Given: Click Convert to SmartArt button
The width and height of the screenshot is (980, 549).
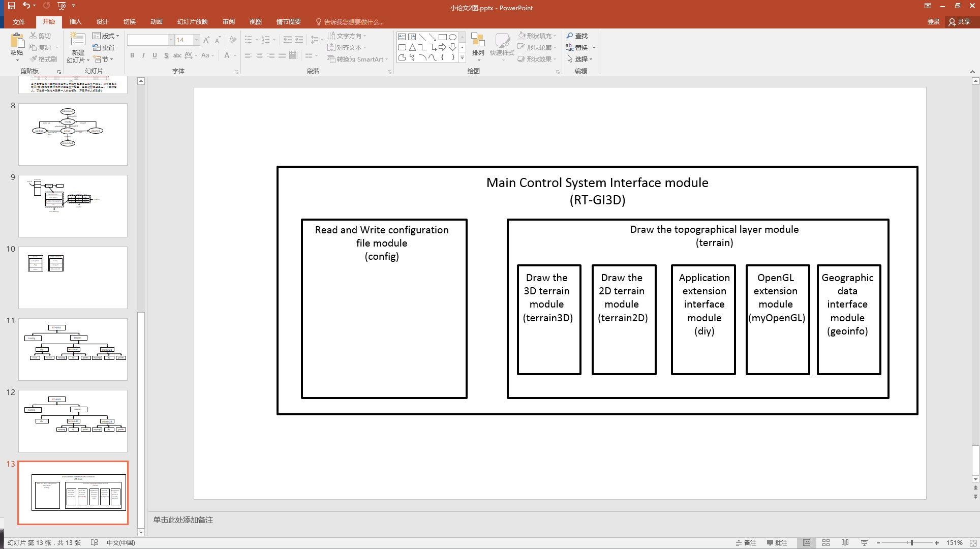Looking at the screenshot, I should (x=358, y=59).
